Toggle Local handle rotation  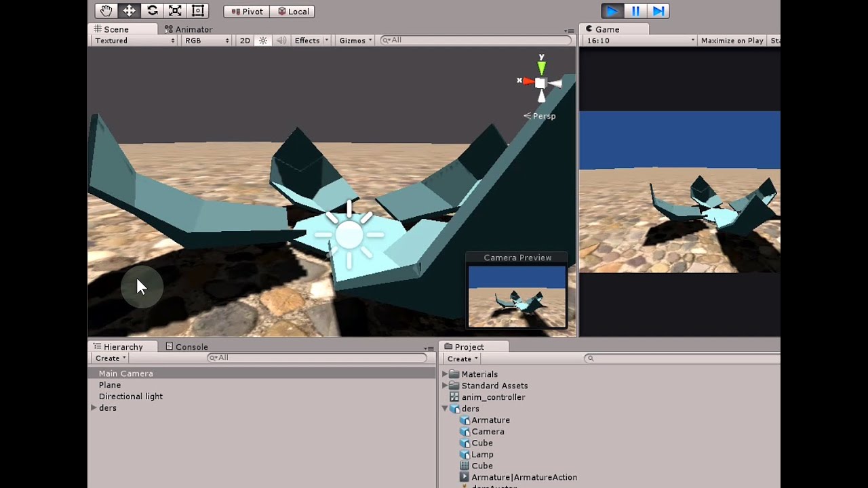click(x=293, y=12)
